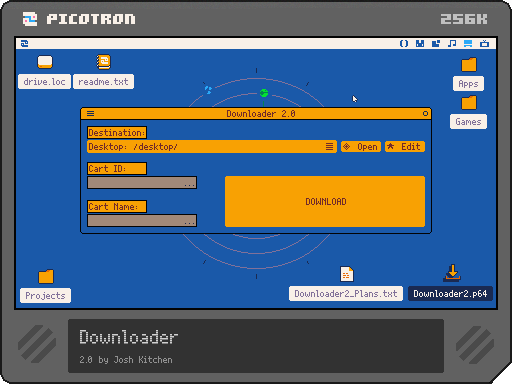The image size is (512, 384).
Task: Open the Downloader window hamburger menu
Action: (90, 114)
